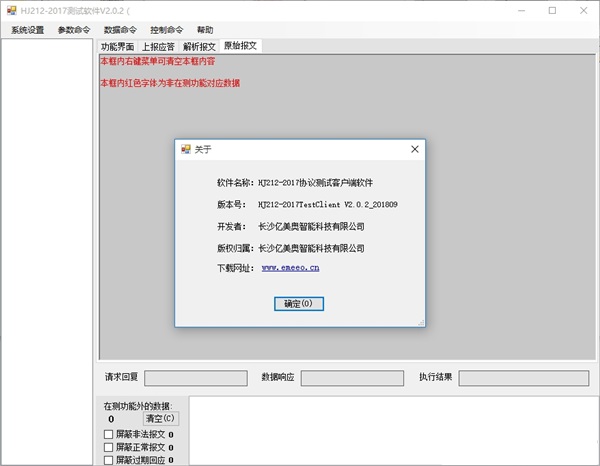This screenshot has width=600, height=466.
Task: Switch to the 上报应答 tab
Action: (158, 47)
